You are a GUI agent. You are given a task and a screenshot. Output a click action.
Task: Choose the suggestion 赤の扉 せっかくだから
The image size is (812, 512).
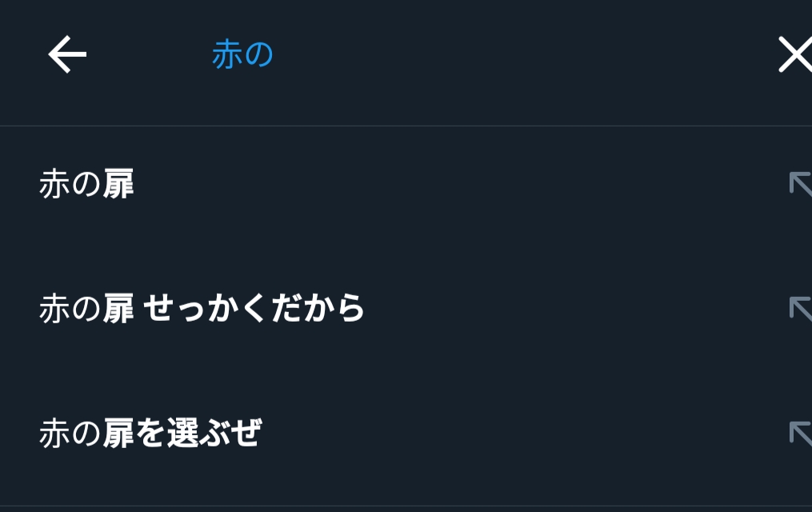(x=202, y=310)
